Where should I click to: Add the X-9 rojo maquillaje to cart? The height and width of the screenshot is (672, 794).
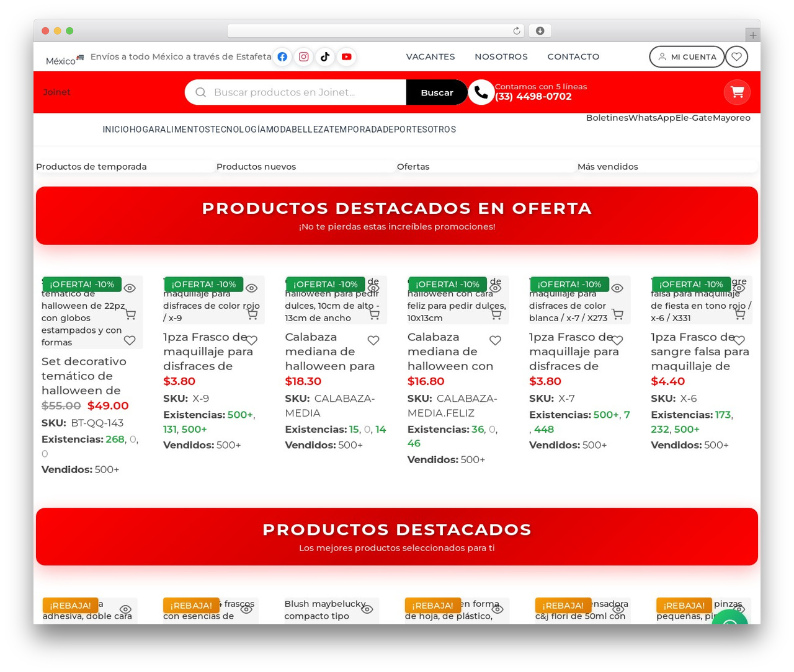point(251,314)
